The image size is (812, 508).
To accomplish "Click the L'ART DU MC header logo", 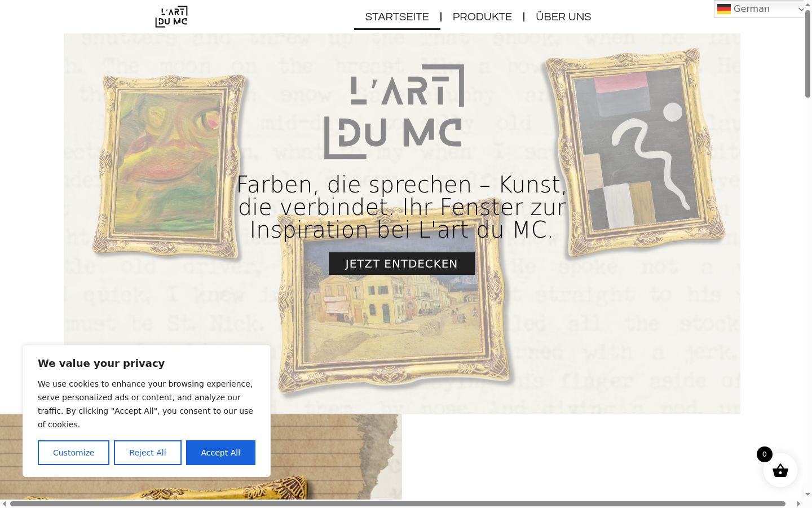I will 171,17.
